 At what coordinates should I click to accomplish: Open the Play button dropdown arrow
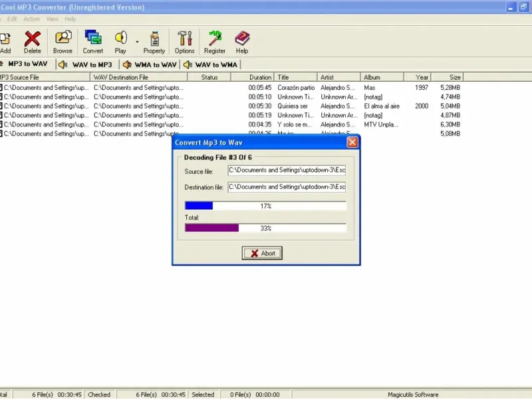pos(137,42)
